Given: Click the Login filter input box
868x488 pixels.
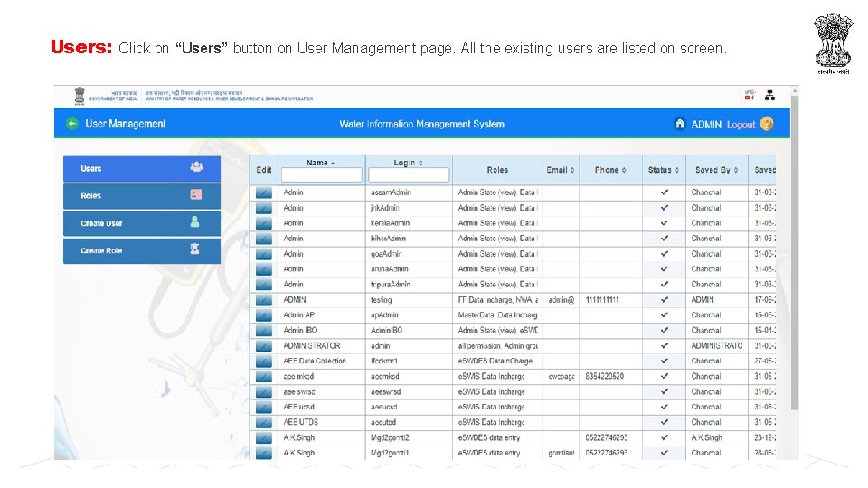Looking at the screenshot, I should tap(409, 174).
